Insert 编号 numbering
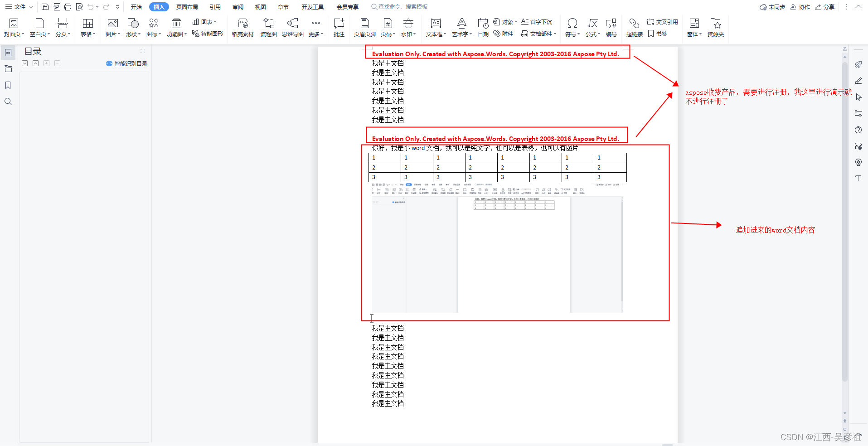868x446 pixels. pos(611,28)
